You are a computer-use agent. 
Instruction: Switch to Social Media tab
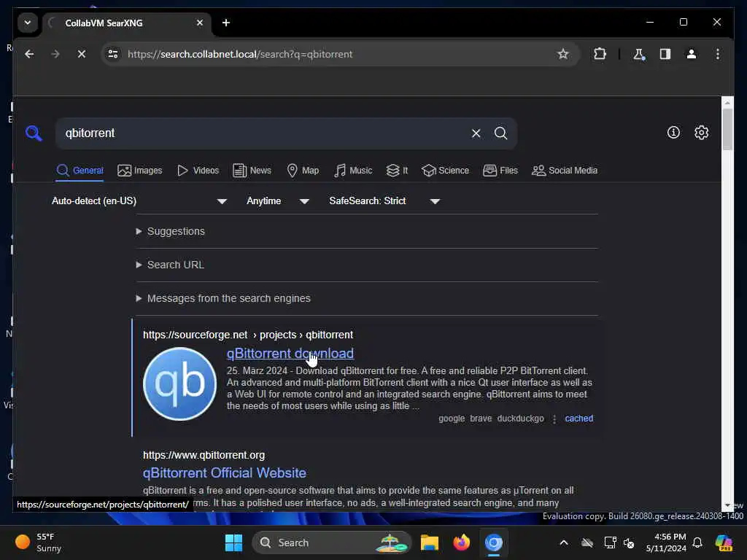coord(565,171)
